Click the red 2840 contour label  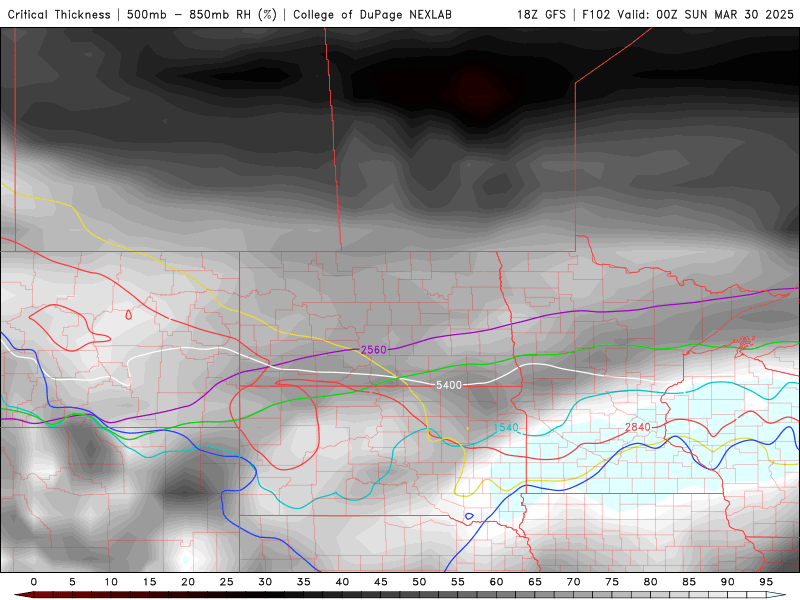(638, 427)
